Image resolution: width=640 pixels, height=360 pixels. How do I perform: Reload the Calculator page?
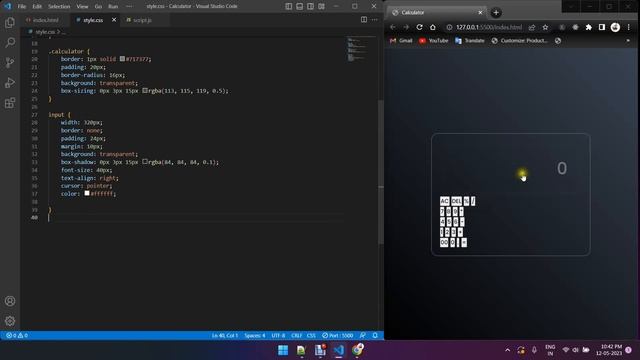pyautogui.click(x=419, y=27)
